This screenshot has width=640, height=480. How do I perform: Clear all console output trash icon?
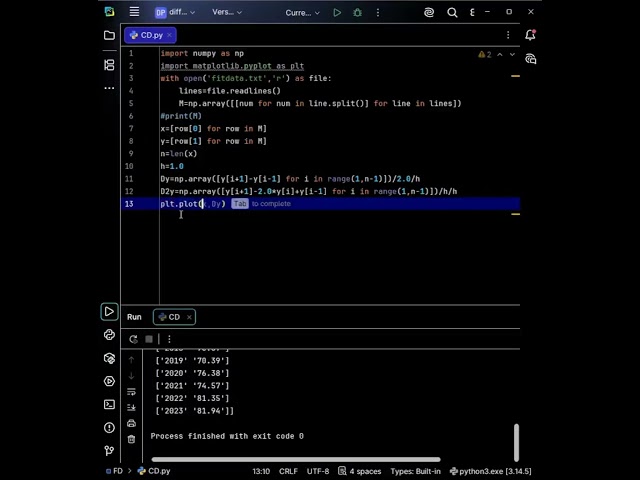[131, 439]
